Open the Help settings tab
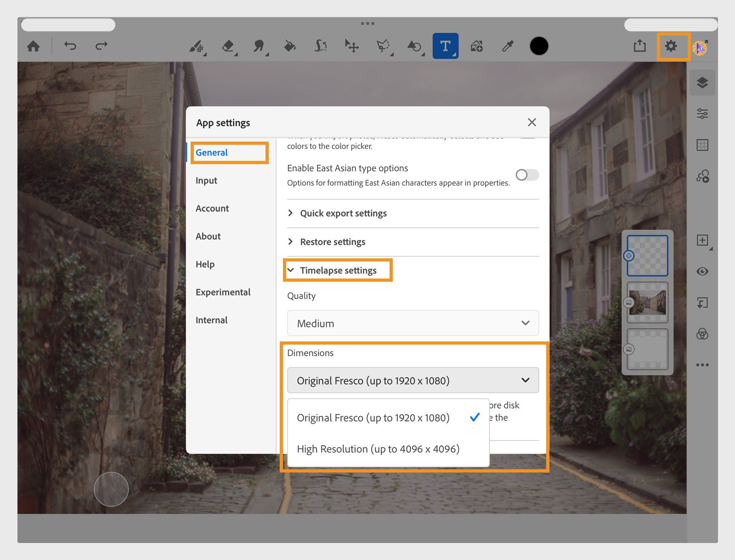 tap(205, 265)
